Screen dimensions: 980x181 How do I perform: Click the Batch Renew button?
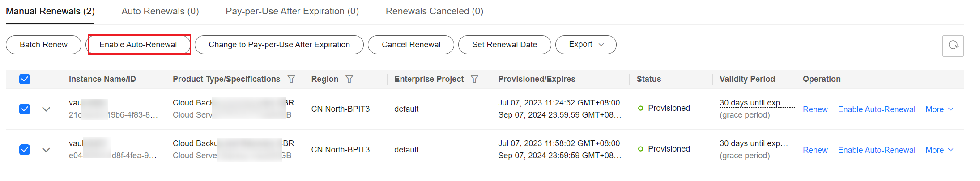click(43, 45)
